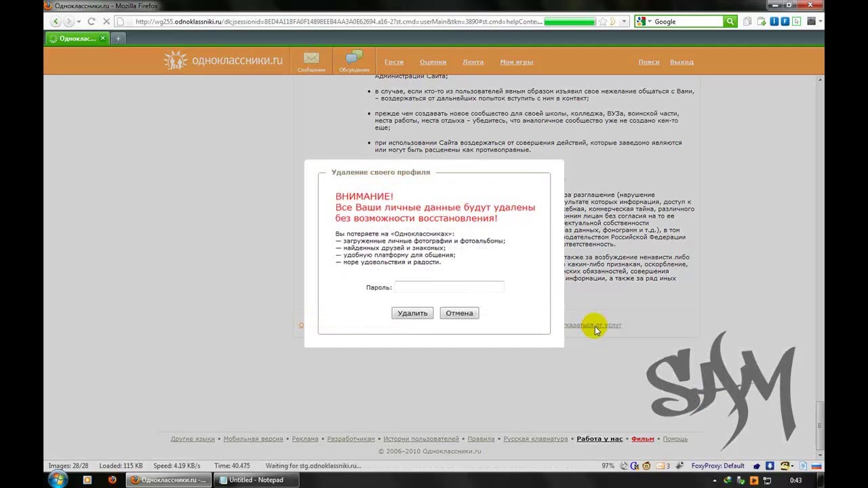This screenshot has width=868, height=488.
Task: Open Истории пользователей footer link
Action: (x=421, y=439)
